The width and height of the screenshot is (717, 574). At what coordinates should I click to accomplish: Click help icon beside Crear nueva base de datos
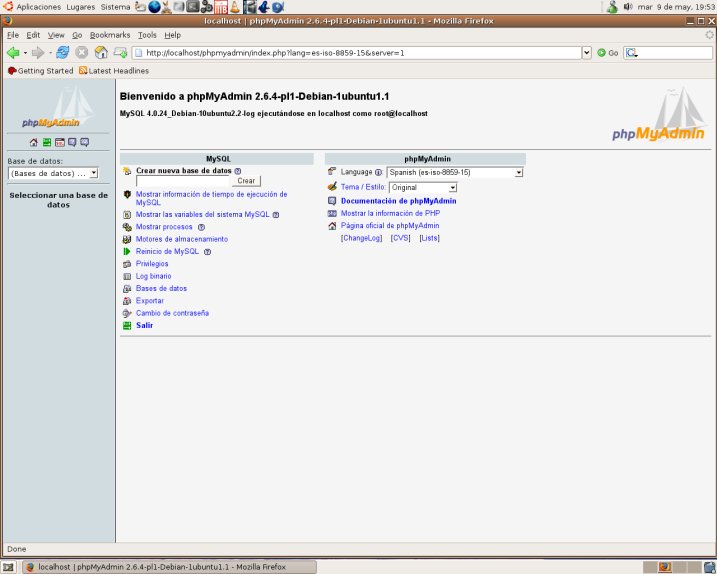coord(238,171)
